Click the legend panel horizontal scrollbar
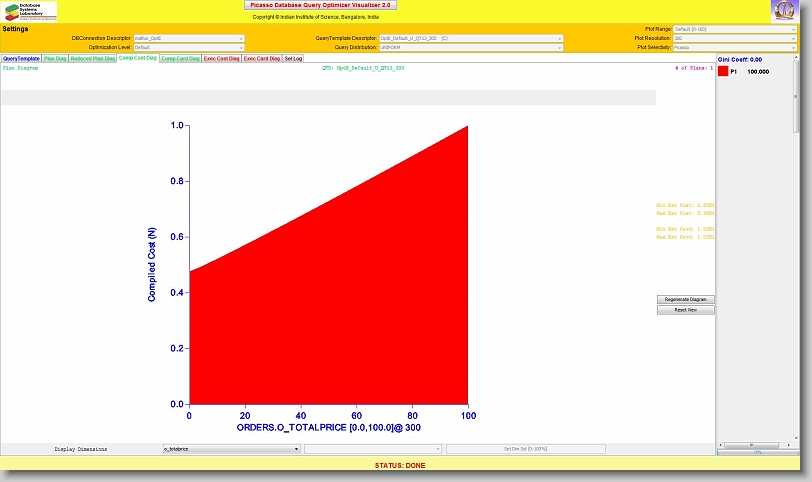This screenshot has width=812, height=482. (757, 445)
